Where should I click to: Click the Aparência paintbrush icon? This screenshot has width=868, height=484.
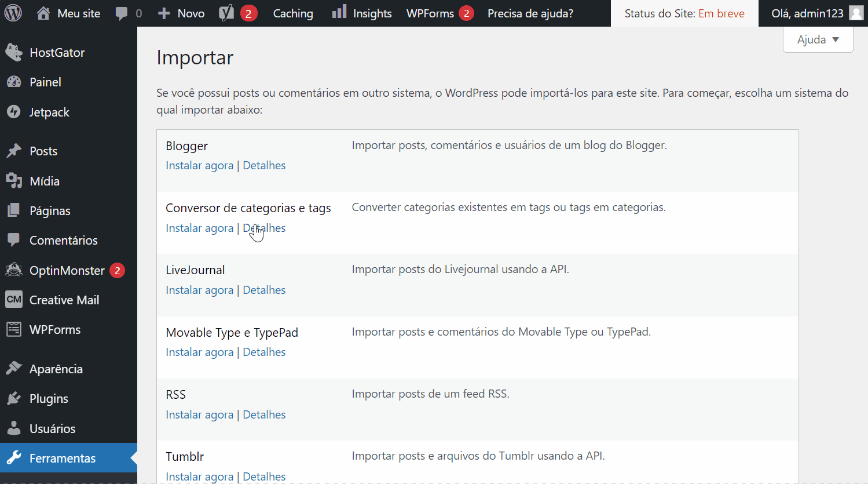click(x=14, y=369)
